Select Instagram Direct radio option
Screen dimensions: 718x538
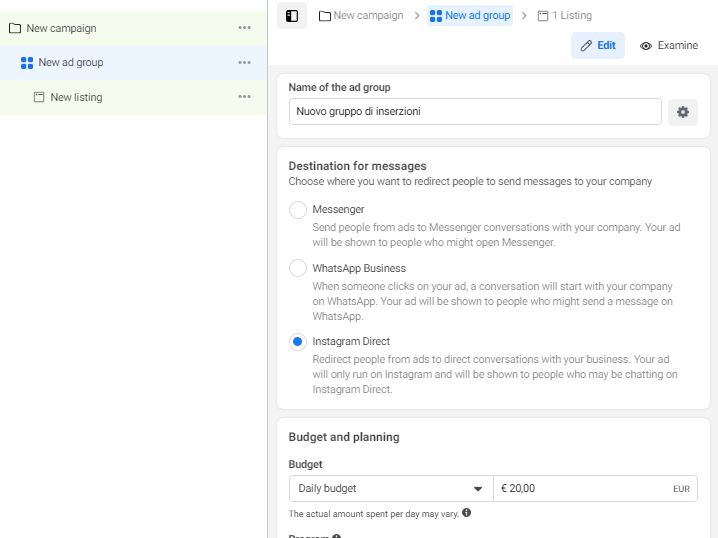(x=298, y=342)
